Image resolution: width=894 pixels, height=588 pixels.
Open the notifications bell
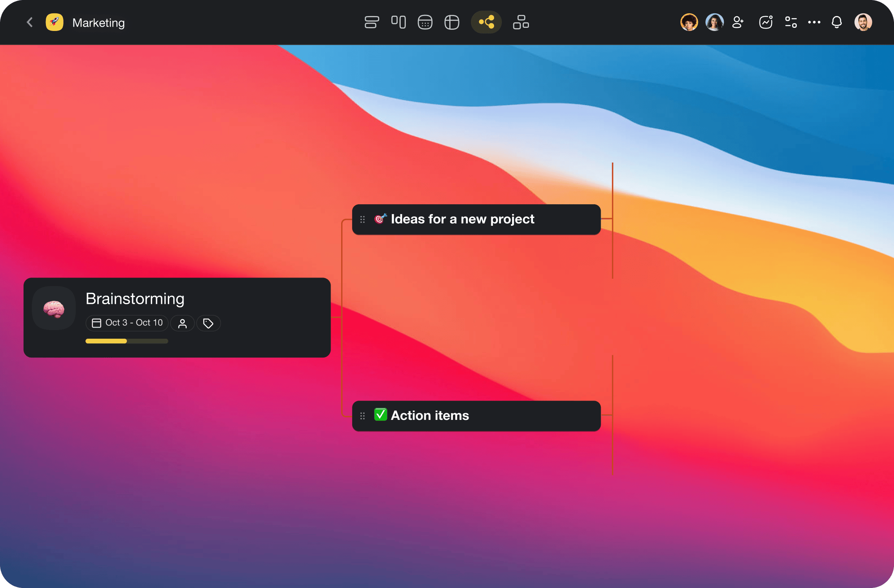point(837,22)
